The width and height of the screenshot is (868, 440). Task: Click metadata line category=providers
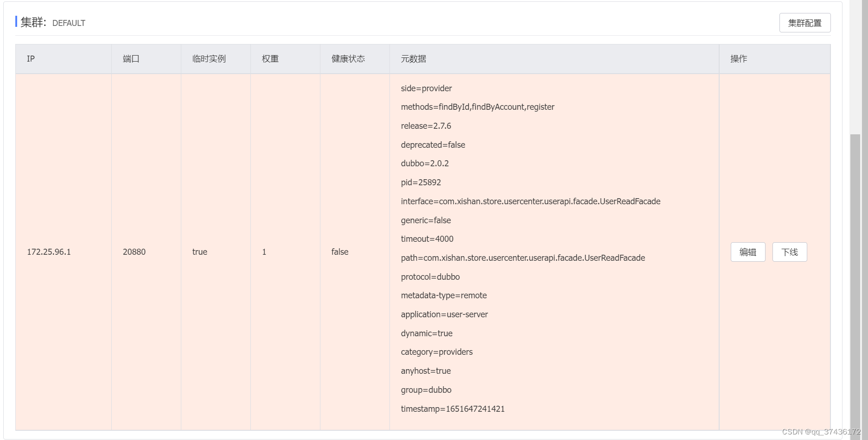point(437,352)
